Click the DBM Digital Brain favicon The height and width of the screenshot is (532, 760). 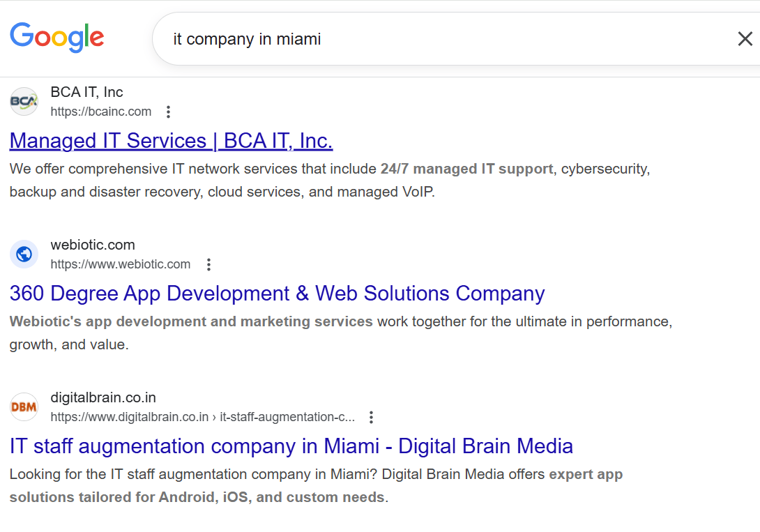pyautogui.click(x=24, y=407)
